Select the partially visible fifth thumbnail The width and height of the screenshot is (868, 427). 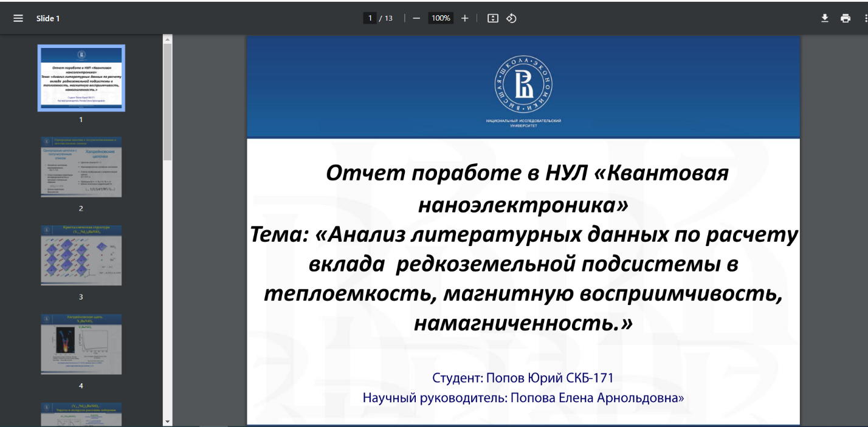tap(81, 414)
